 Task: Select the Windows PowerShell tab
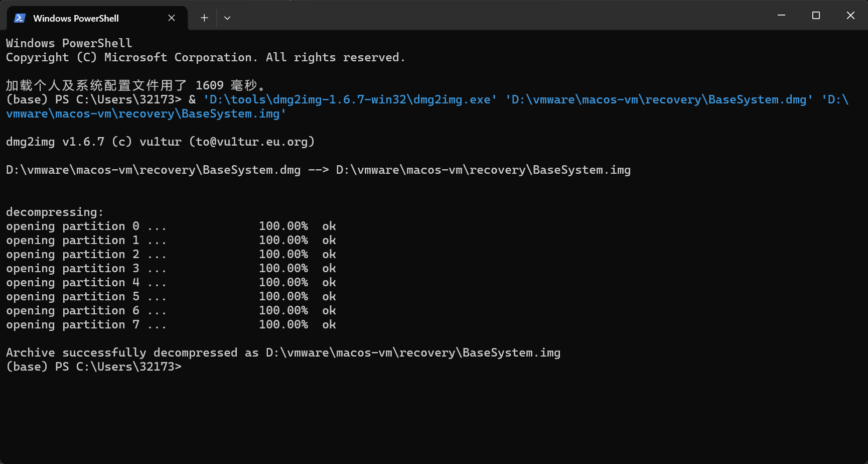pyautogui.click(x=97, y=18)
